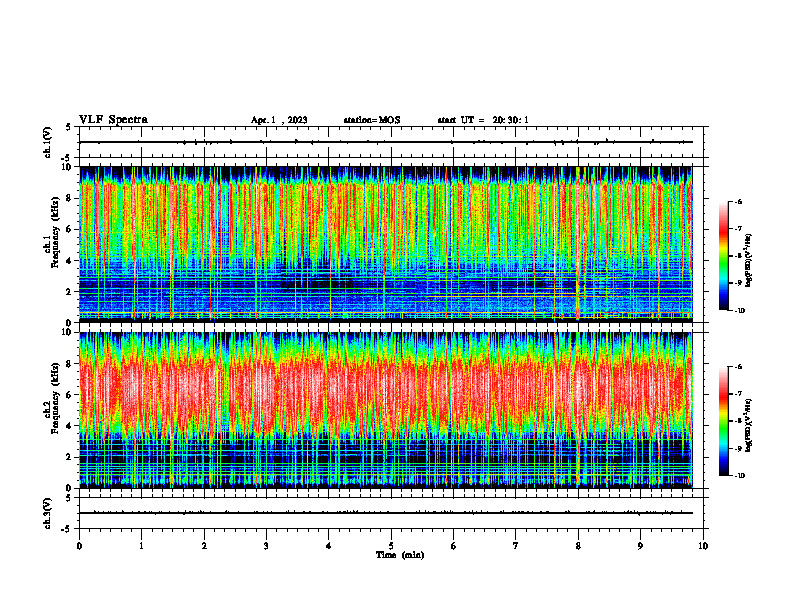The width and height of the screenshot is (792, 612).
Task: Click the ch.2 frequency tick label "6"
Action: [x=70, y=395]
